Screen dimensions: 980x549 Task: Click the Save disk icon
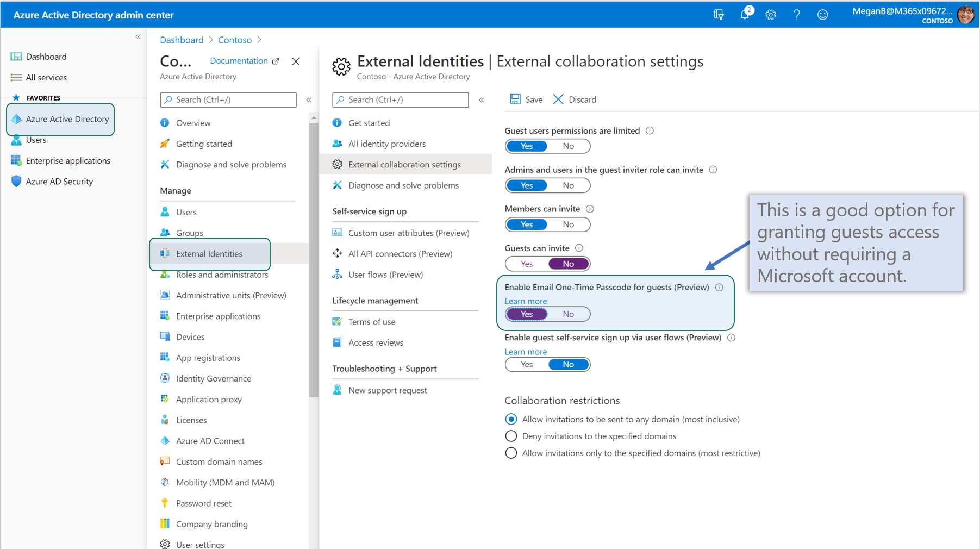click(515, 99)
